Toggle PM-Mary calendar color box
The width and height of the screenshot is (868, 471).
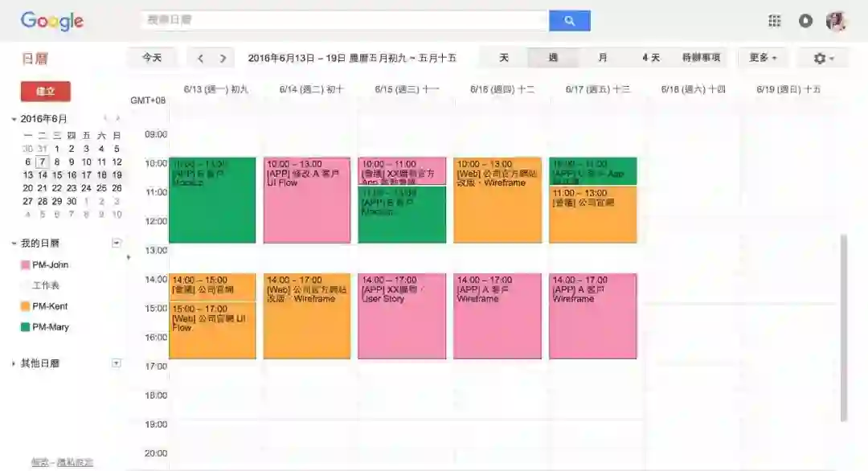[25, 327]
